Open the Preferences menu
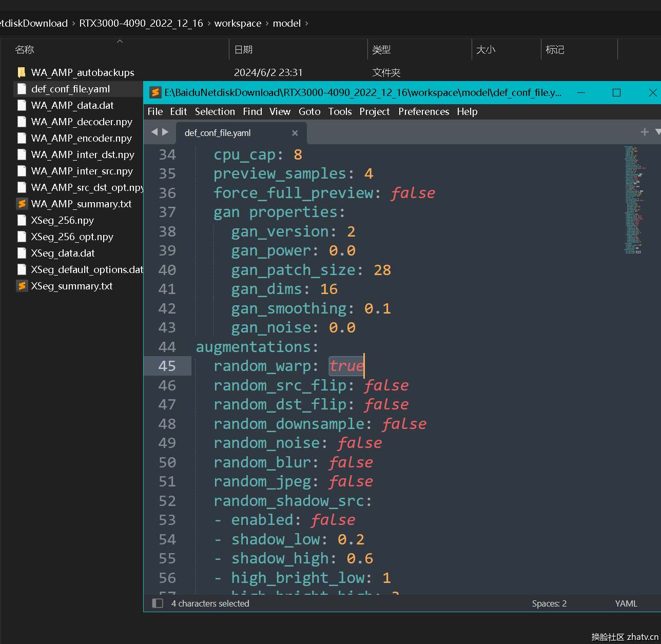This screenshot has width=661, height=644. coord(423,111)
